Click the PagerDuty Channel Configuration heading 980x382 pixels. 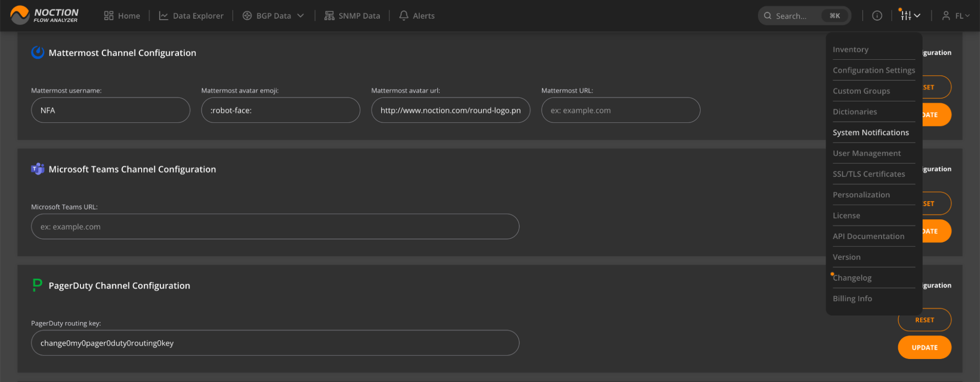click(119, 286)
